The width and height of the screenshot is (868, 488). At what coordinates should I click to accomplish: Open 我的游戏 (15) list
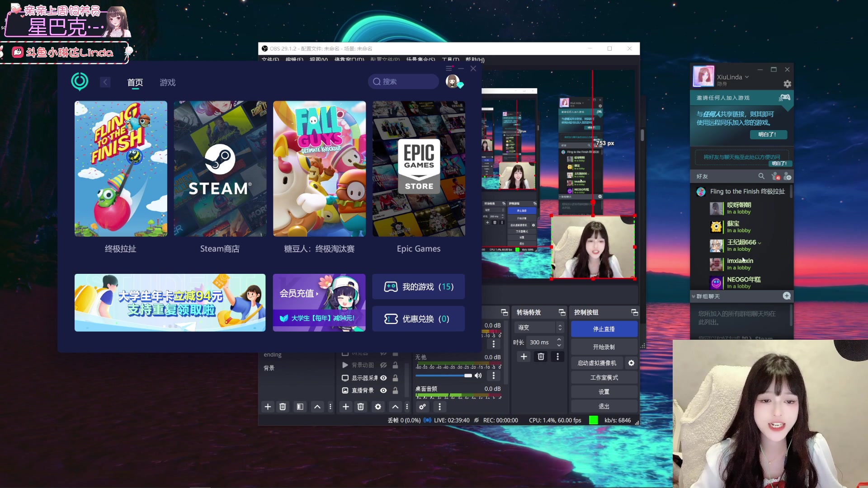419,286
